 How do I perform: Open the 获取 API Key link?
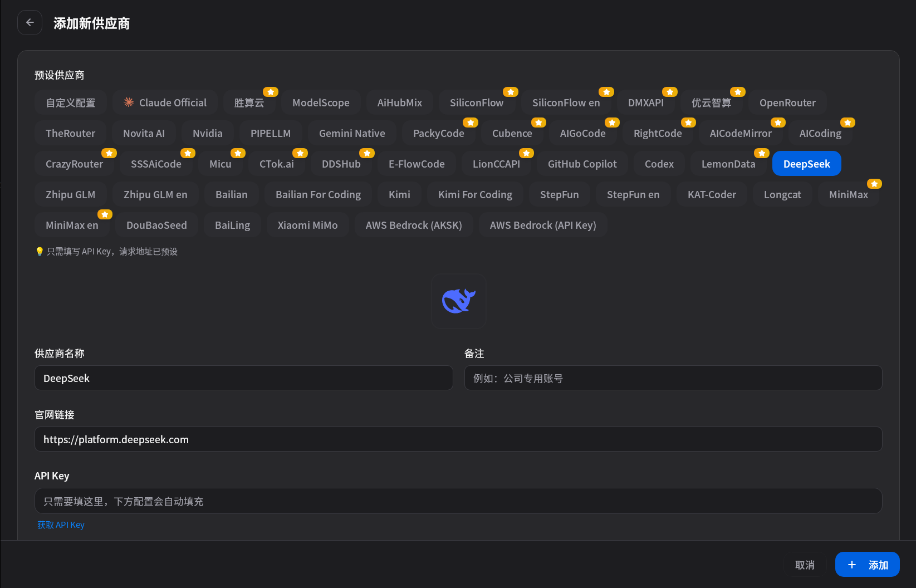(61, 525)
